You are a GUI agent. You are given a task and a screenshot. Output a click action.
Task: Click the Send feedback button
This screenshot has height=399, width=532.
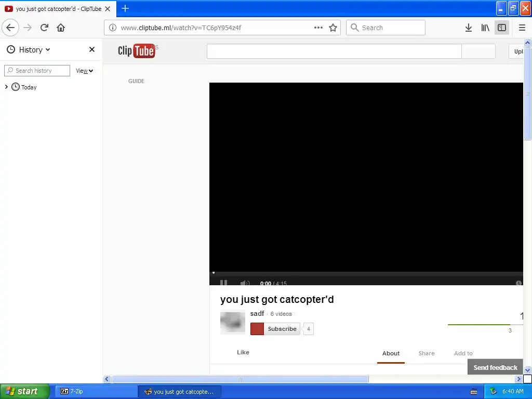coord(495,367)
